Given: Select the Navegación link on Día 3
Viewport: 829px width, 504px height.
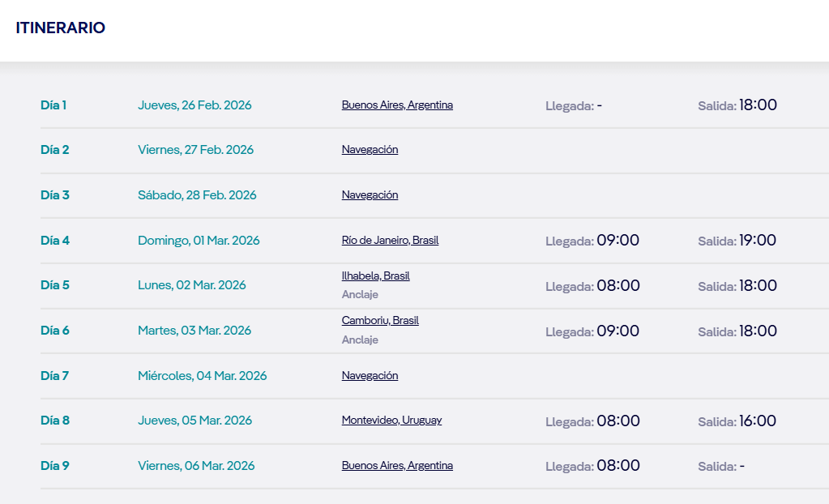Looking at the screenshot, I should 370,195.
